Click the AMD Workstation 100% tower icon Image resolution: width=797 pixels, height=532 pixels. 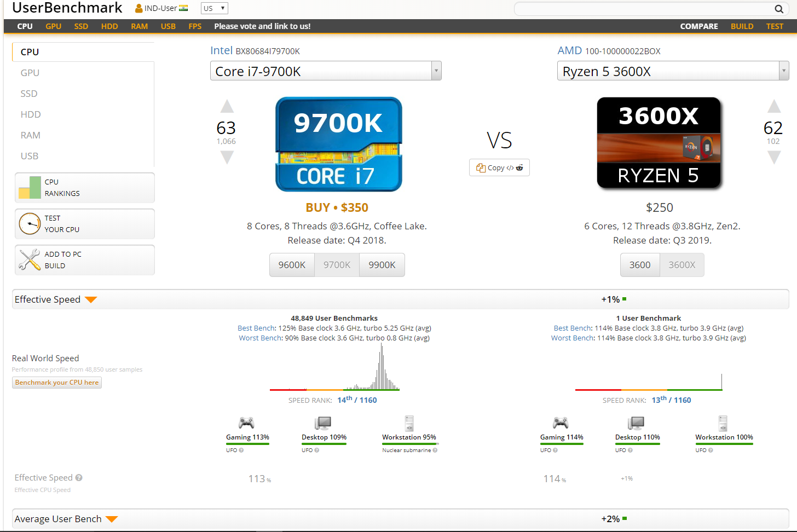click(723, 423)
